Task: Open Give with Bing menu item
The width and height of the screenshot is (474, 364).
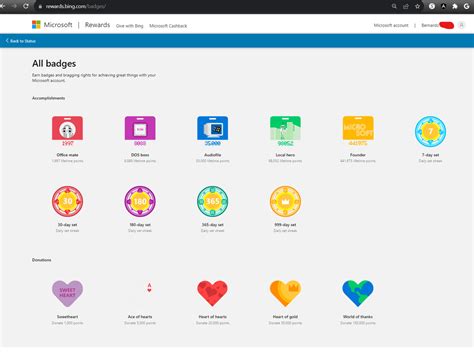Action: pos(130,26)
